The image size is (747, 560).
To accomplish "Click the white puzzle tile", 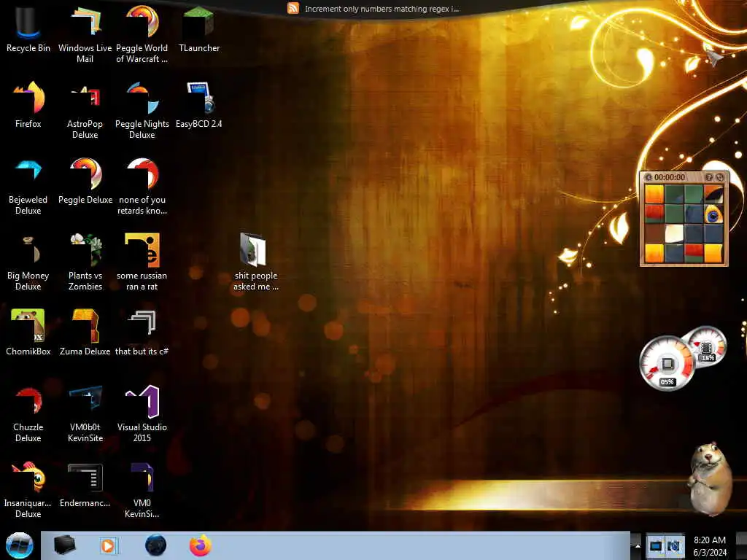I will pyautogui.click(x=674, y=234).
